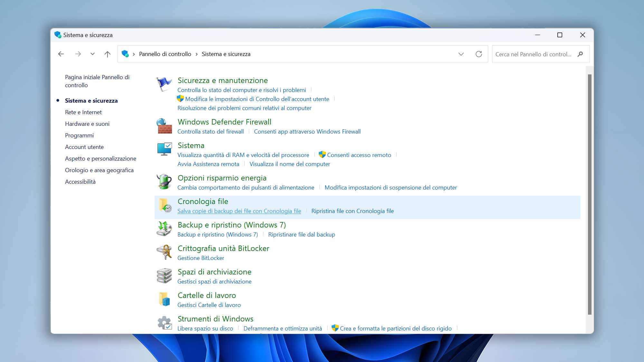Select Pannello di controllo in the breadcrumb
Viewport: 644px width, 362px height.
click(x=165, y=54)
